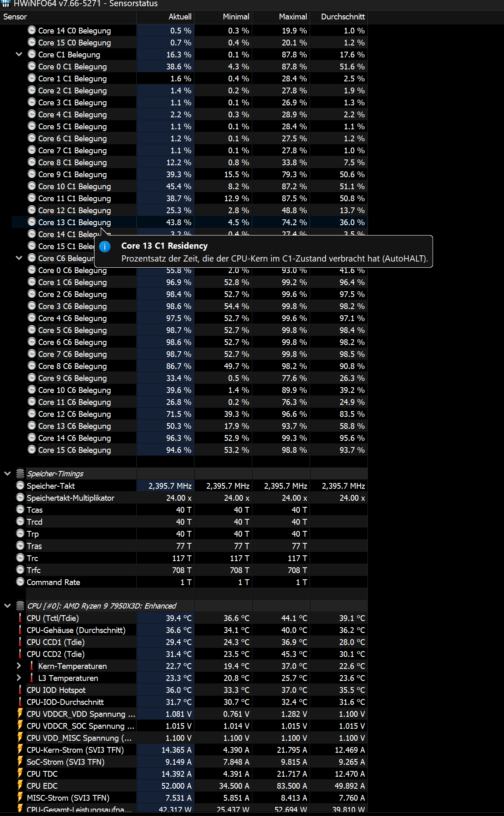This screenshot has height=816, width=504.
Task: Click the clock icon of Core 0 C1 Belegung
Action: tap(32, 66)
